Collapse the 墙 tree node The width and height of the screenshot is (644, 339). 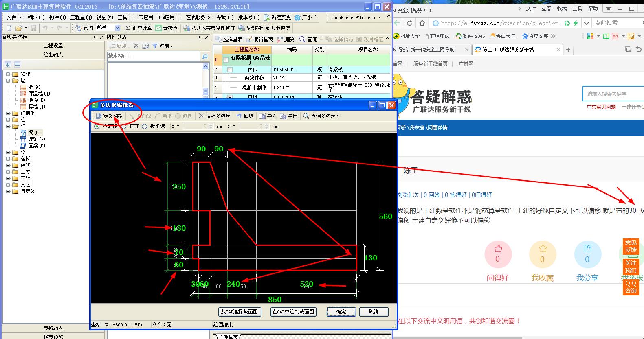pos(8,81)
